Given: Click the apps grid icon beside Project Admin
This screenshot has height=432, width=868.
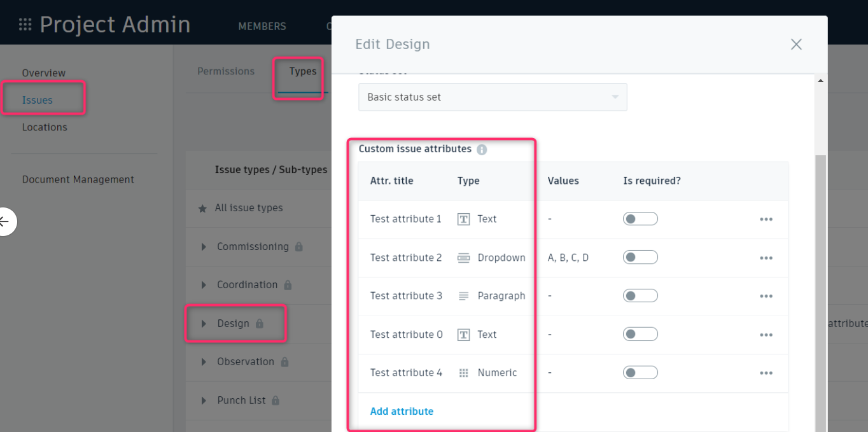Looking at the screenshot, I should tap(25, 24).
